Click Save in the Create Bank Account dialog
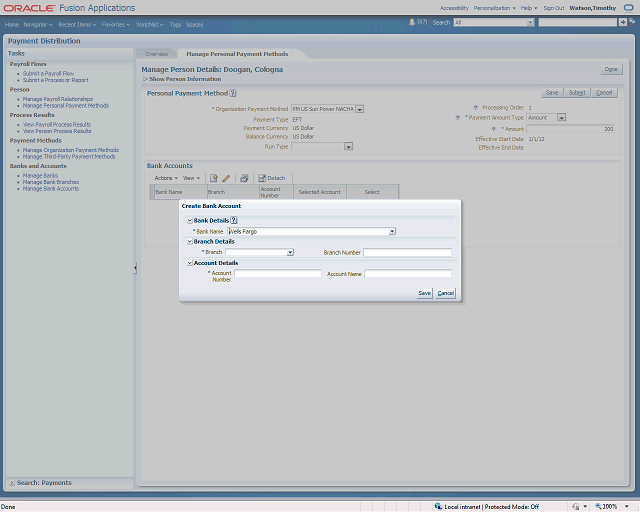640x512 pixels. click(424, 293)
